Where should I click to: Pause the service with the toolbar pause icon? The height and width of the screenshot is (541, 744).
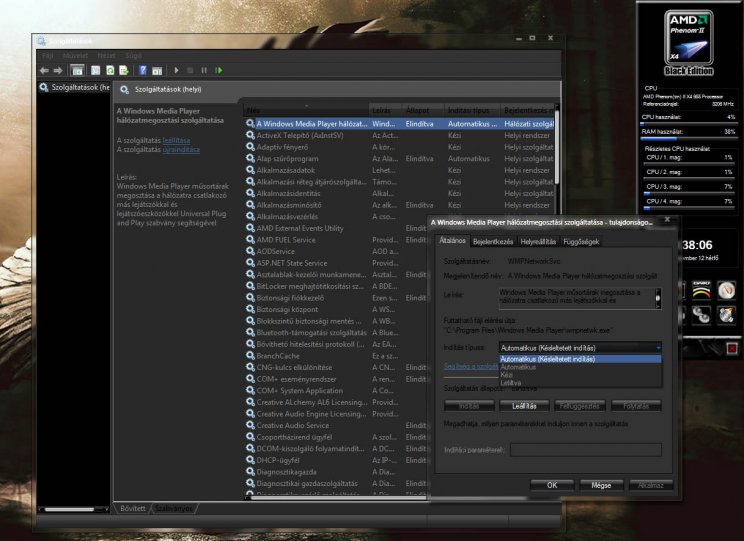(x=204, y=70)
